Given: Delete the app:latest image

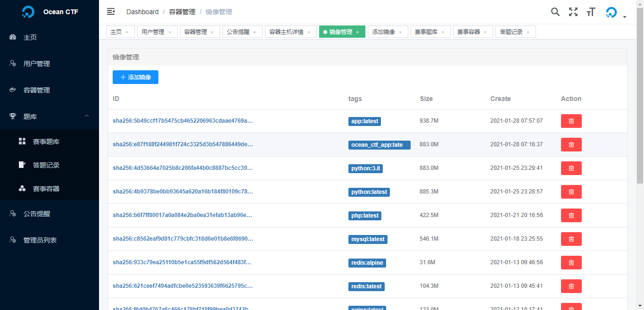Looking at the screenshot, I should 571,121.
